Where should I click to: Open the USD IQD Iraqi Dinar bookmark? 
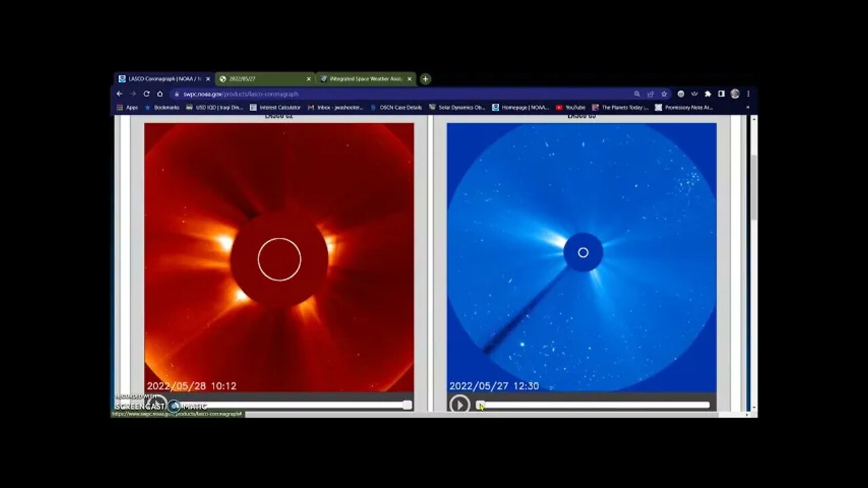[214, 107]
